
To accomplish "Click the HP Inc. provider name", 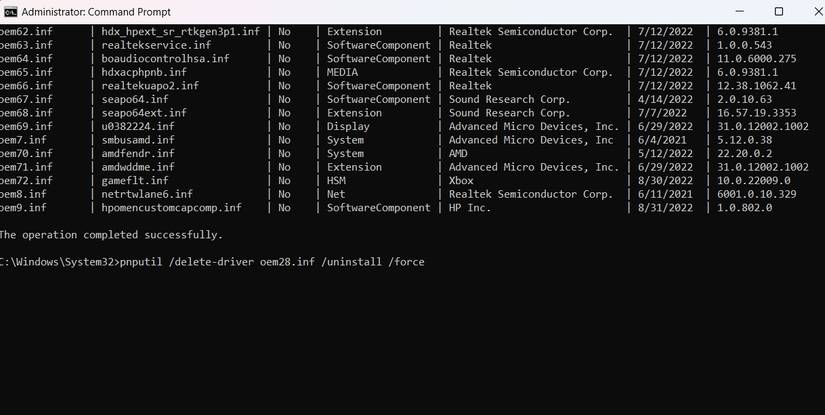I will pos(470,208).
